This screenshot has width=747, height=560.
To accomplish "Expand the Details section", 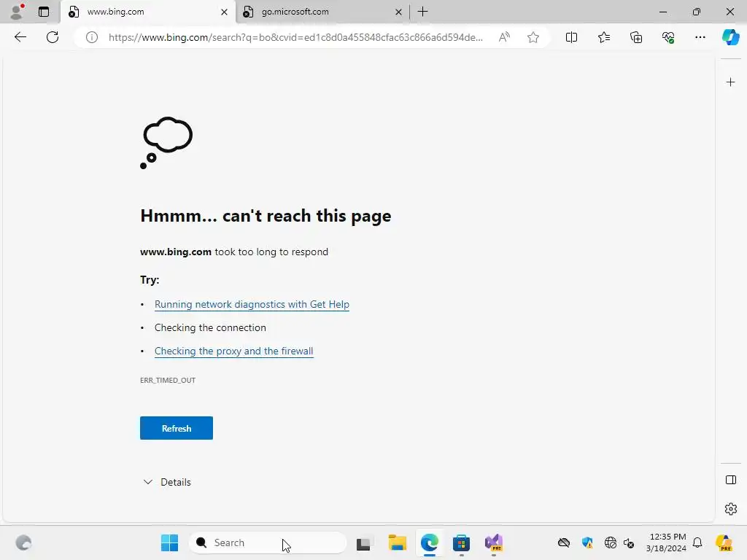I will click(x=167, y=482).
